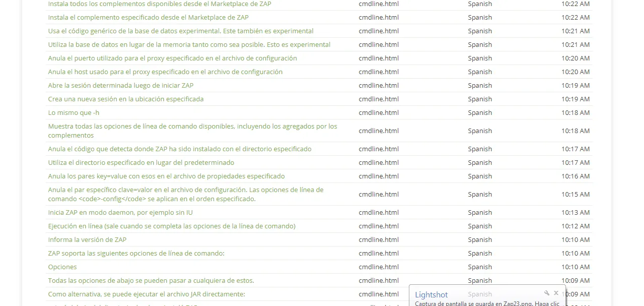Click cmdline.html in 'Ejecución en línea' row
Screen dimensions: 644x306
(x=379, y=226)
